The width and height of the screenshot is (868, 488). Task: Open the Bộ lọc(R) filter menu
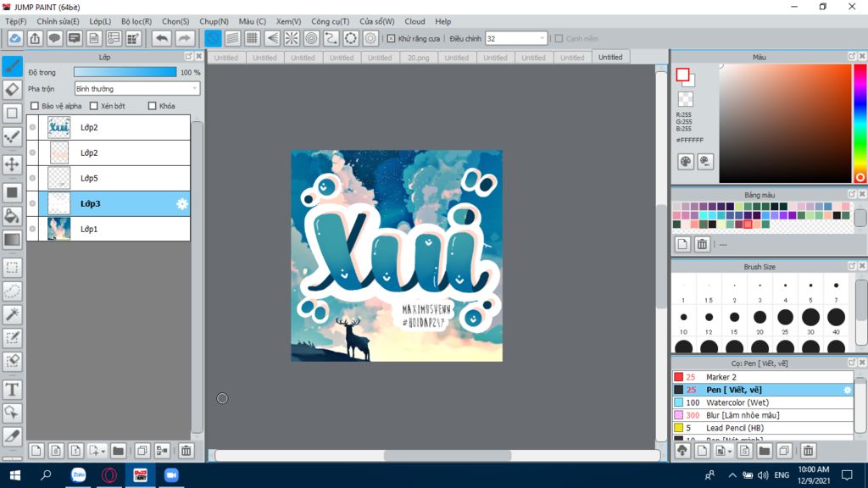pyautogui.click(x=136, y=21)
